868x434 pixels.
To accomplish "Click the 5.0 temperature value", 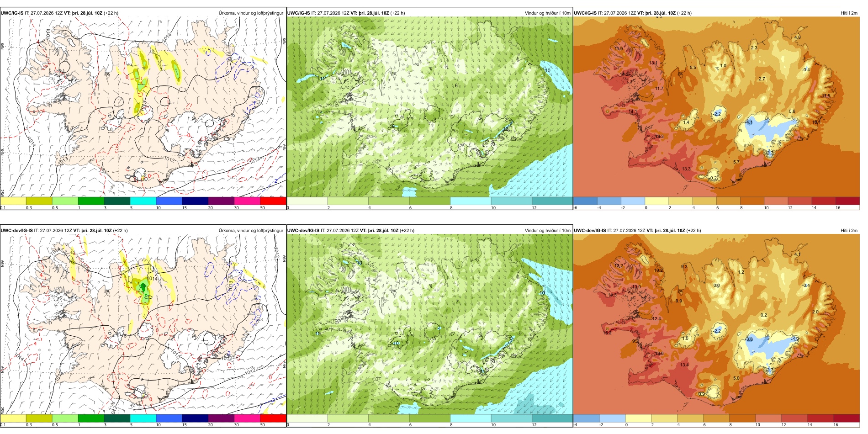I will (736, 378).
